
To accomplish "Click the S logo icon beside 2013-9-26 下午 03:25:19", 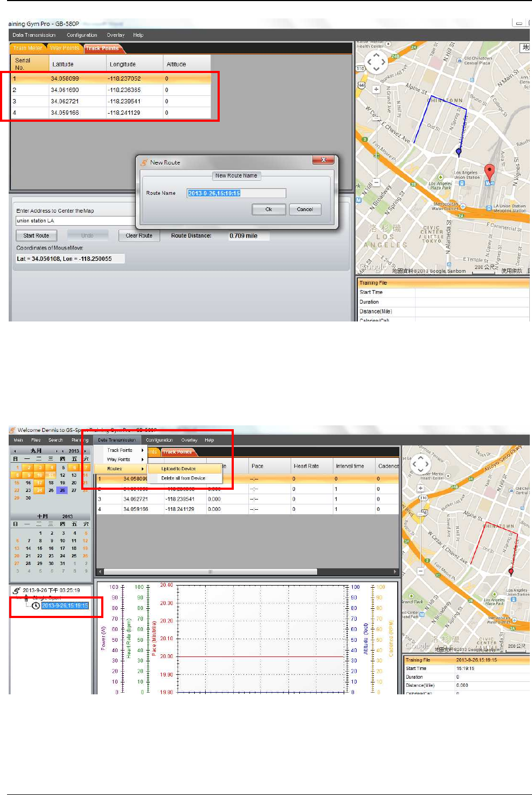I will click(x=16, y=590).
